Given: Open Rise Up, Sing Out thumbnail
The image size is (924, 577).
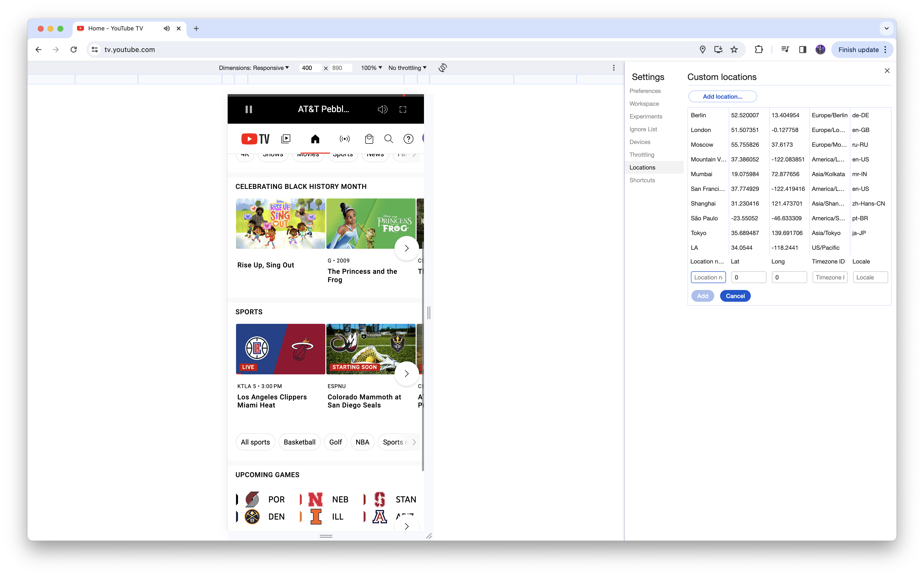Looking at the screenshot, I should tap(280, 224).
